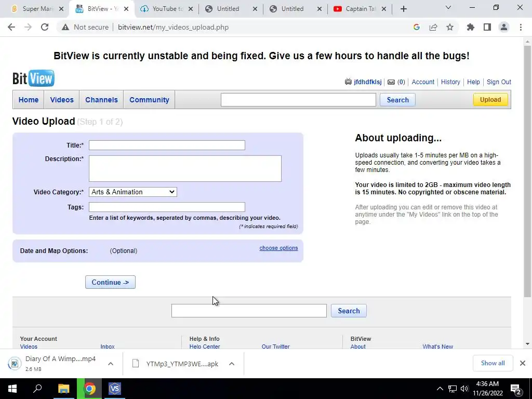
Task: Click the top search input box
Action: click(x=298, y=100)
